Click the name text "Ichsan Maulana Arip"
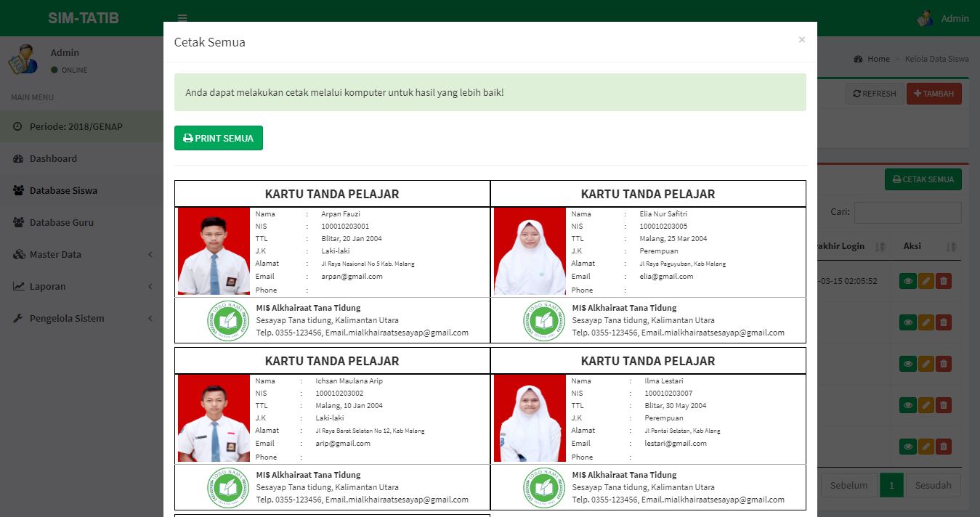 point(349,381)
